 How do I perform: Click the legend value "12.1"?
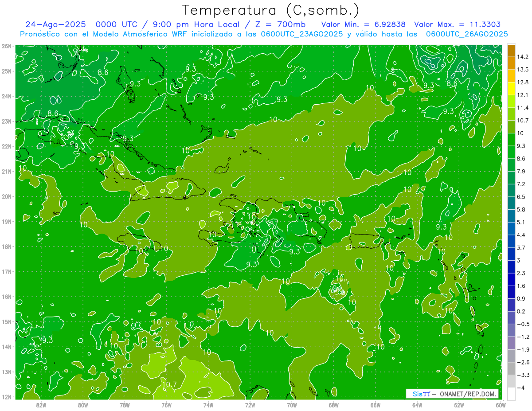coord(523,95)
